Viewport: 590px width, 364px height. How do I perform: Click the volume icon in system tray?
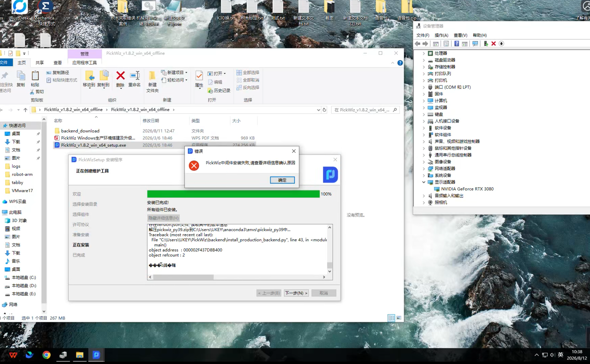(552, 355)
